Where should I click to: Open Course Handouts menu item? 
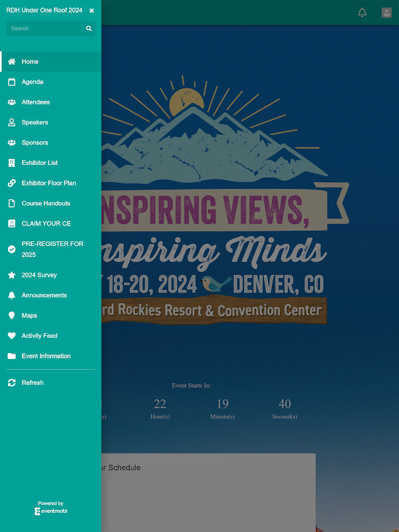pos(51,203)
